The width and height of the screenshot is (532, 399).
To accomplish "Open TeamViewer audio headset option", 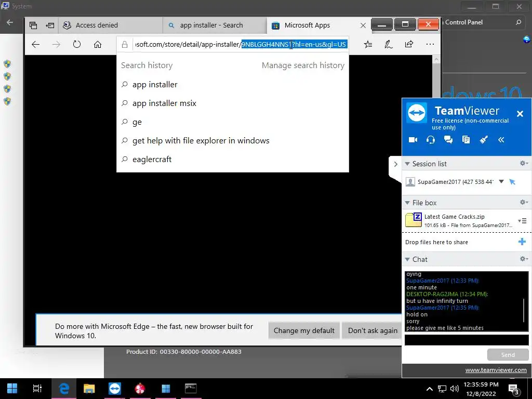I will [431, 140].
